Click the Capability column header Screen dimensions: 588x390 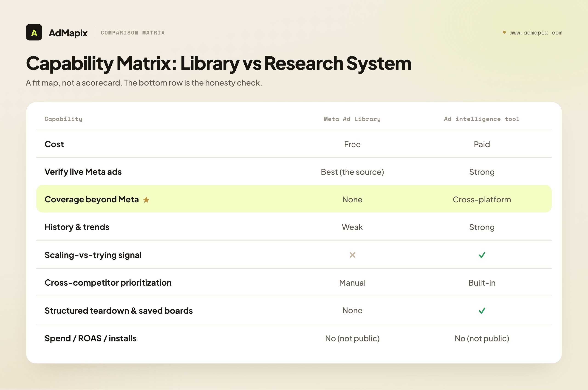click(x=63, y=119)
